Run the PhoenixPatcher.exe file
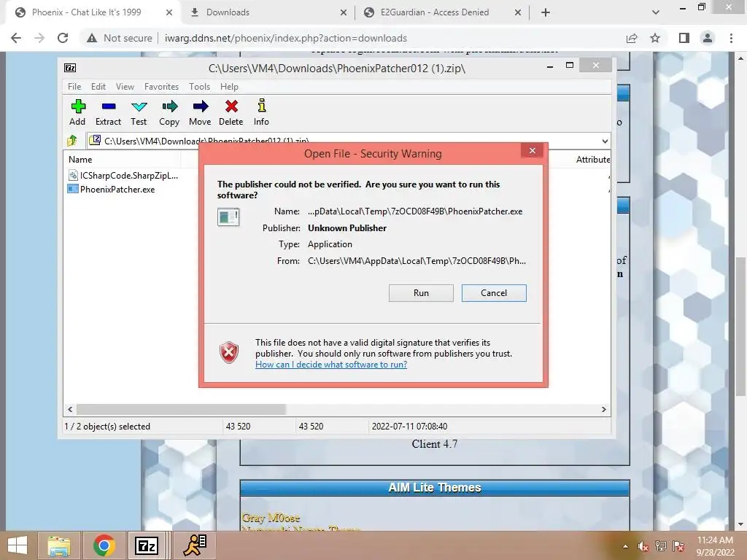Image resolution: width=747 pixels, height=560 pixels. [421, 293]
